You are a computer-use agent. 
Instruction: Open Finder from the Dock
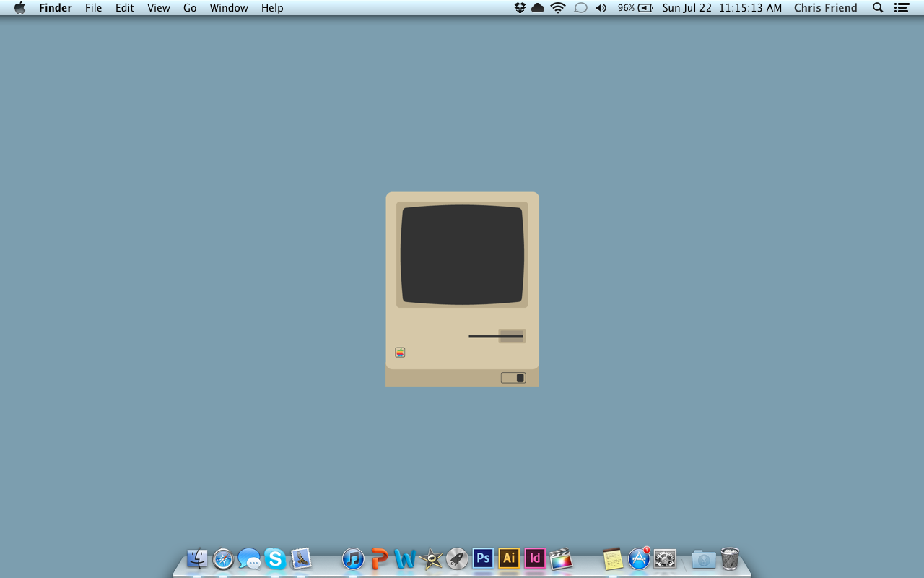pyautogui.click(x=197, y=558)
